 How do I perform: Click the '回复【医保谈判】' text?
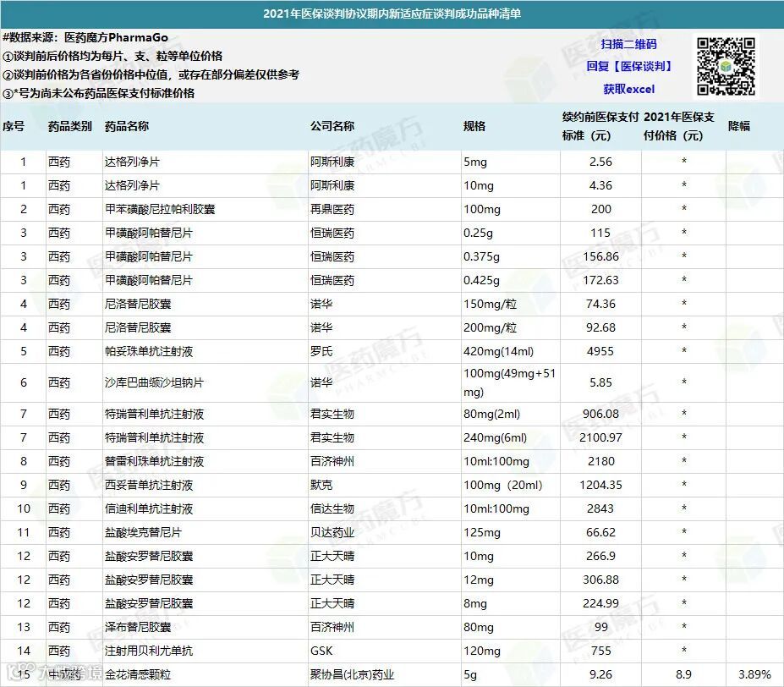pos(628,66)
